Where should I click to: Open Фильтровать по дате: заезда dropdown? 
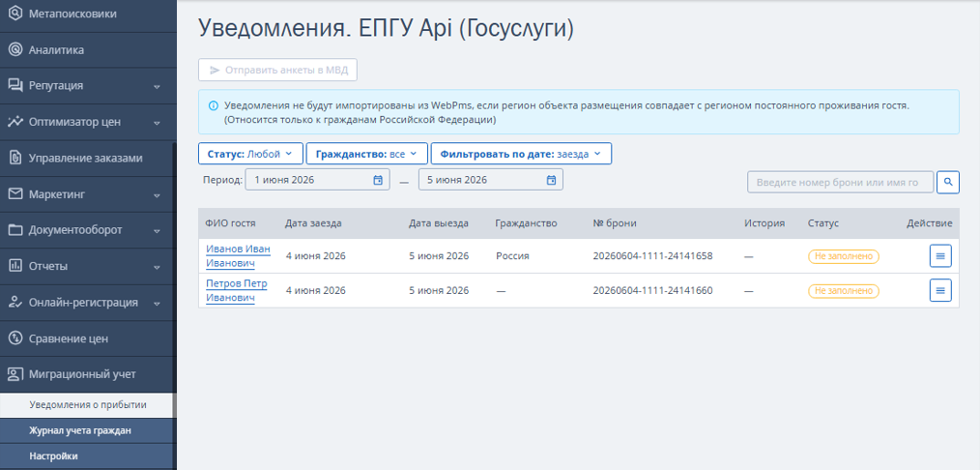tap(521, 154)
